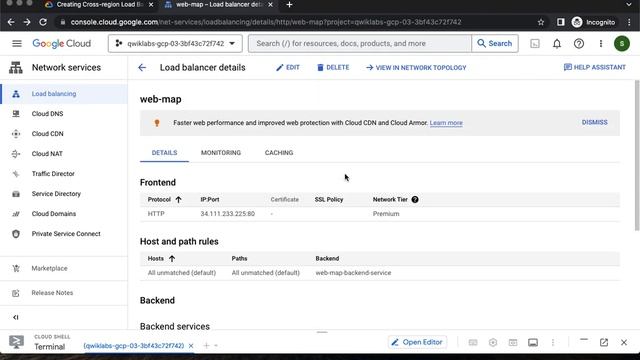Switch to Creating Cross-region Load browser tab
The width and height of the screenshot is (640, 360).
click(x=99, y=4)
